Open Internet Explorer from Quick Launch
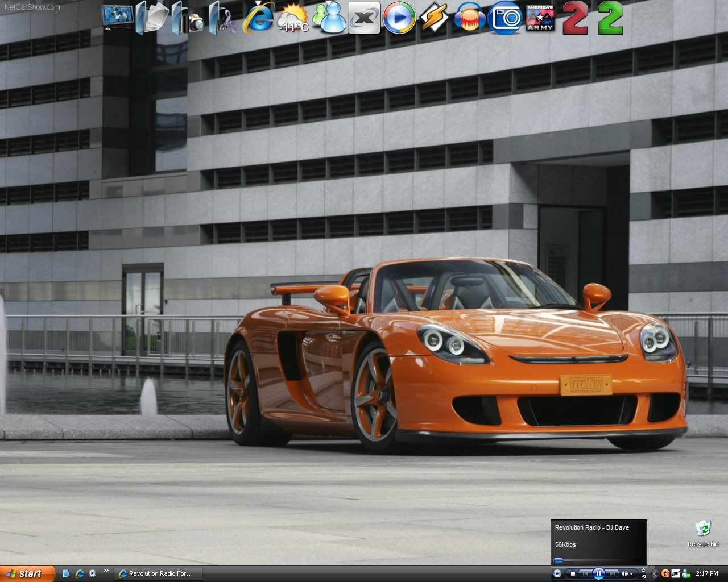Viewport: 728px width, 582px height. pos(80,573)
